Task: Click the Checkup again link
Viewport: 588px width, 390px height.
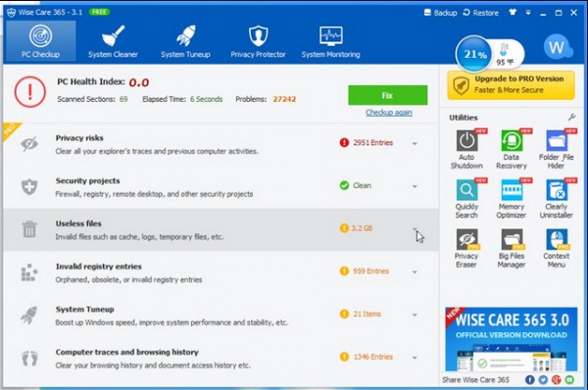Action: (389, 112)
